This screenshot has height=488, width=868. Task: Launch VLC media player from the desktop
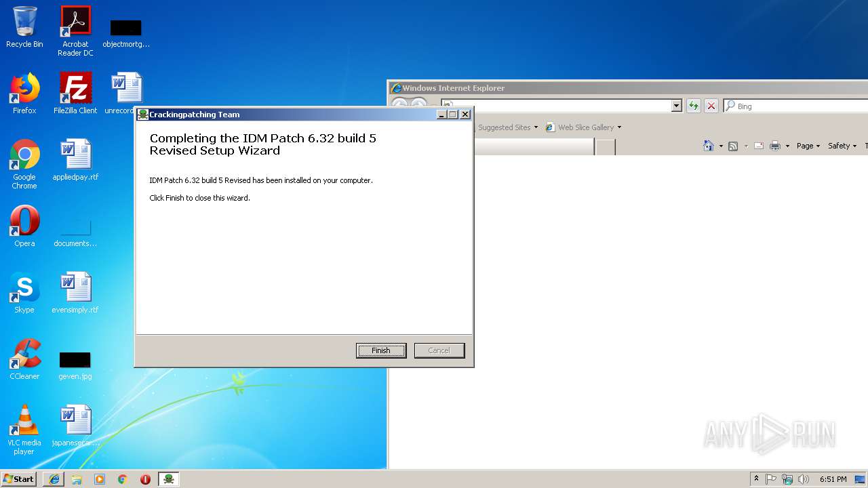tap(24, 430)
